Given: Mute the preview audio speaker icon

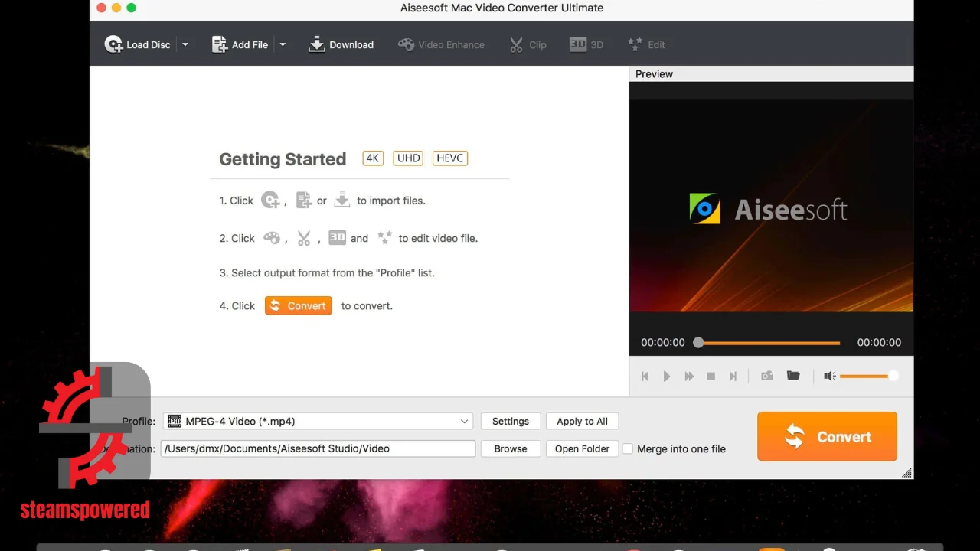Looking at the screenshot, I should 830,376.
